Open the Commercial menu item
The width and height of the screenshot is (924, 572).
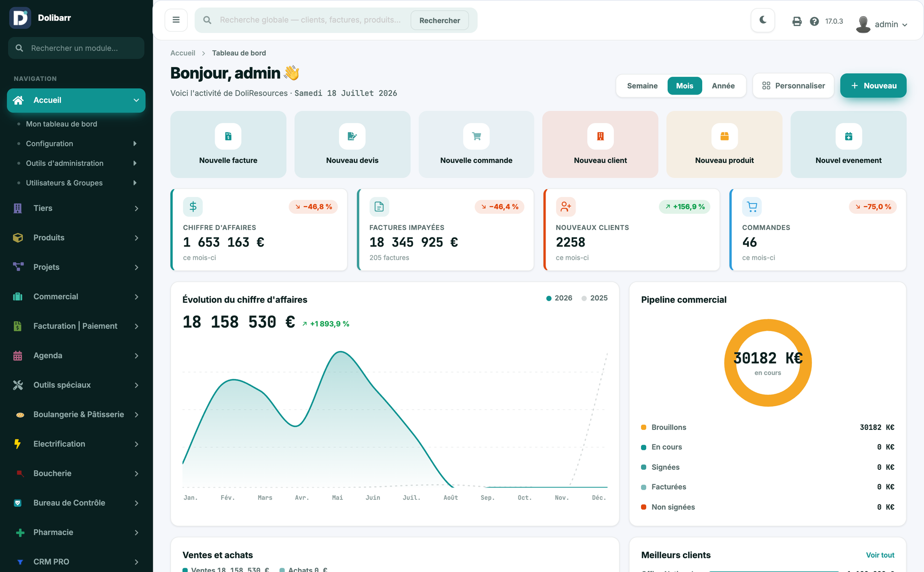tap(76, 296)
